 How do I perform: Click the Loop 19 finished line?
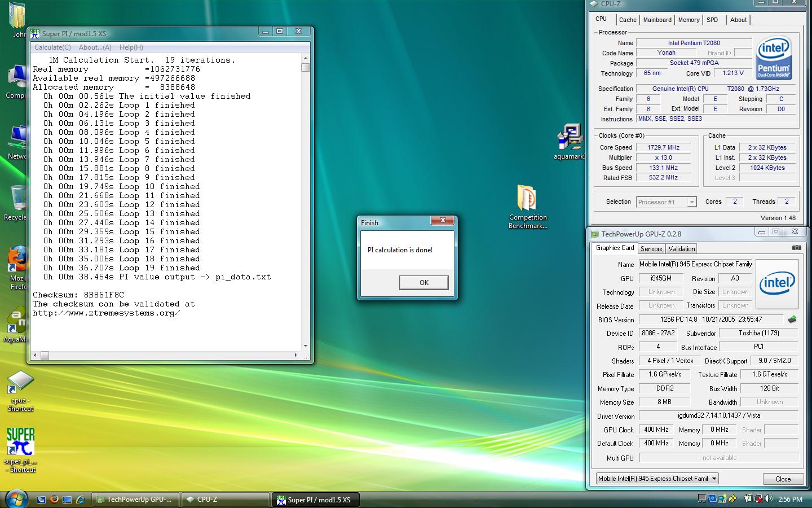pos(122,268)
